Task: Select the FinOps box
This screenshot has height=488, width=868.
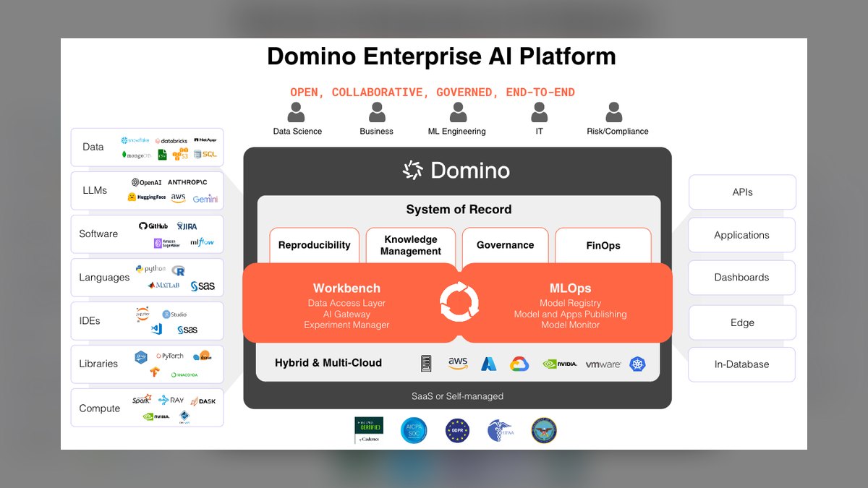Action: [x=603, y=246]
